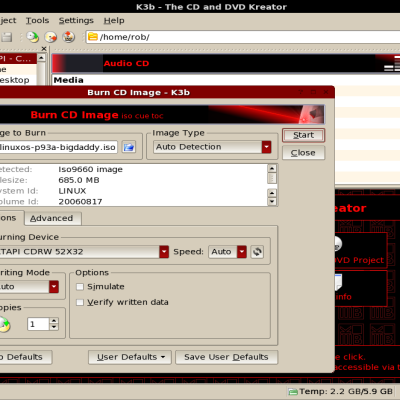The height and width of the screenshot is (400, 400).
Task: Click the bottom down arrow of image info scrollbar
Action: 272,201
